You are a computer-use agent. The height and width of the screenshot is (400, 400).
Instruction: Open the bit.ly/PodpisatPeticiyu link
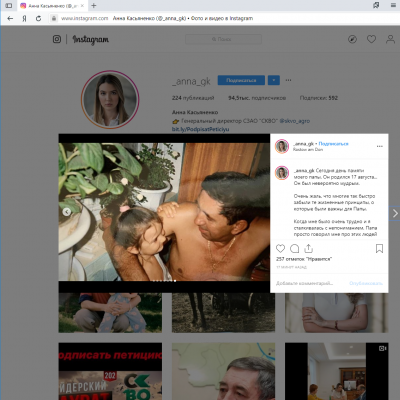click(x=200, y=129)
